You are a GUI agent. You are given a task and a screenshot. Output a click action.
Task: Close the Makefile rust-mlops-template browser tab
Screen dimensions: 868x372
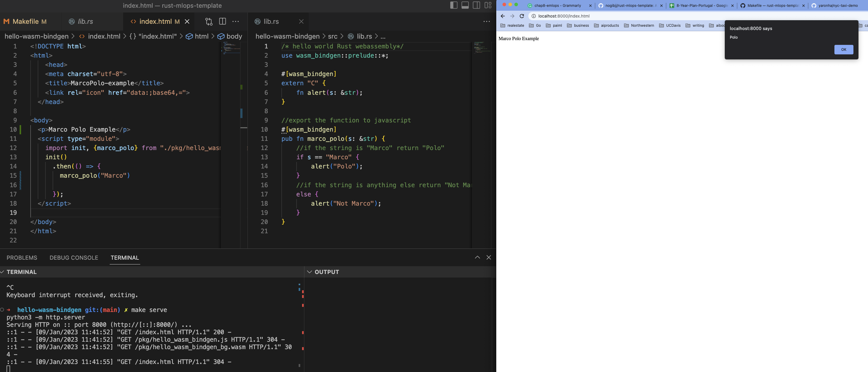pos(804,5)
